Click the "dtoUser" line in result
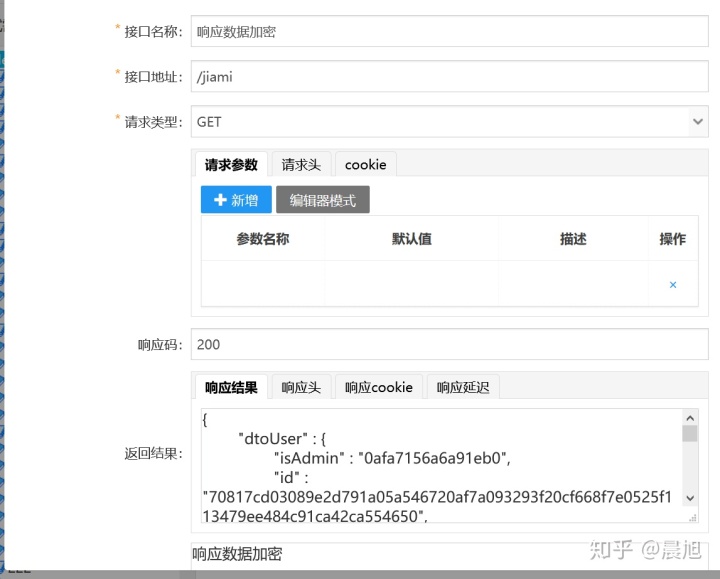This screenshot has width=720, height=579. point(282,439)
